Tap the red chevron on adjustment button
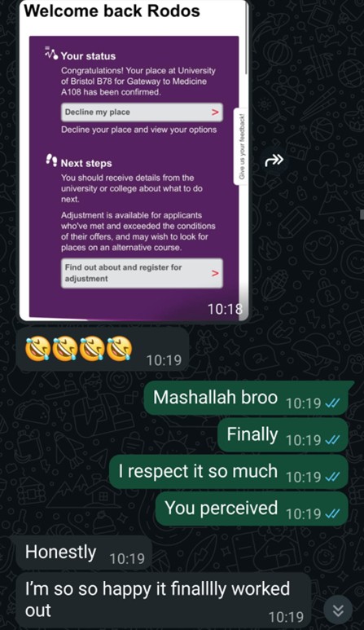 coord(215,273)
